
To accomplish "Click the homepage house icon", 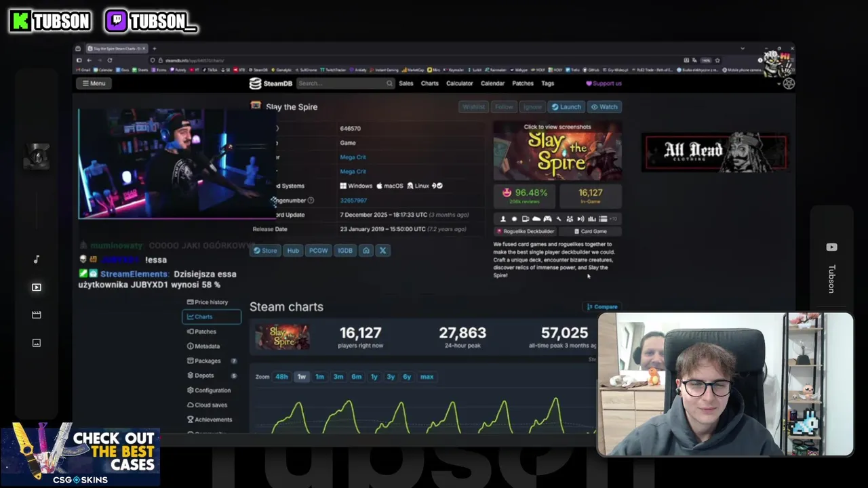I will (366, 250).
